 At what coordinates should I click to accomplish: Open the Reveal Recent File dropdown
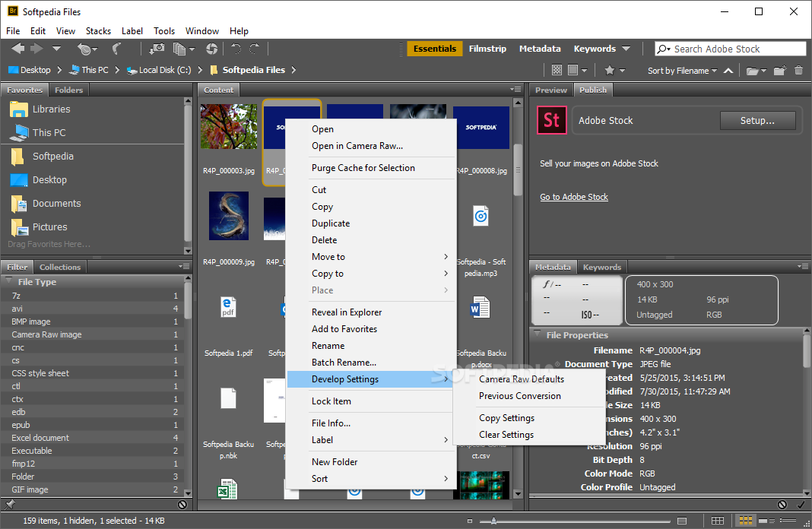(87, 49)
